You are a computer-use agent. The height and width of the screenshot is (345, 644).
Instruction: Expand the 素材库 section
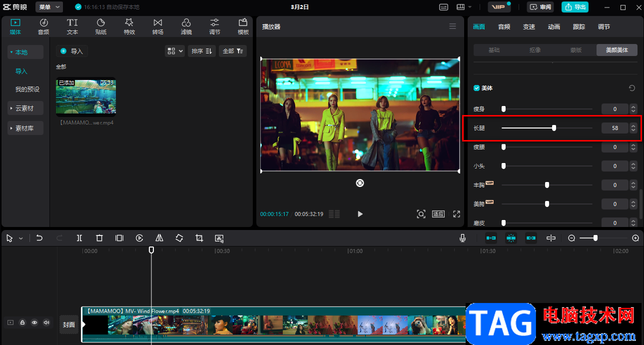[x=25, y=128]
